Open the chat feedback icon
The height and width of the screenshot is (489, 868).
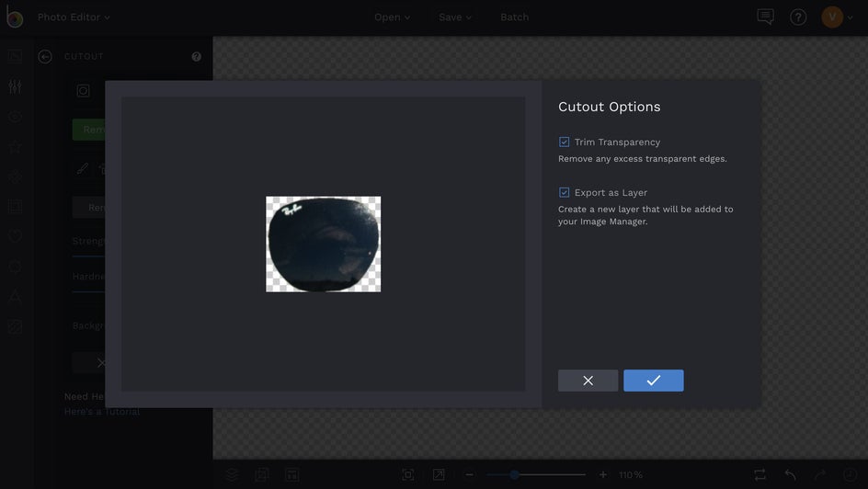[765, 17]
